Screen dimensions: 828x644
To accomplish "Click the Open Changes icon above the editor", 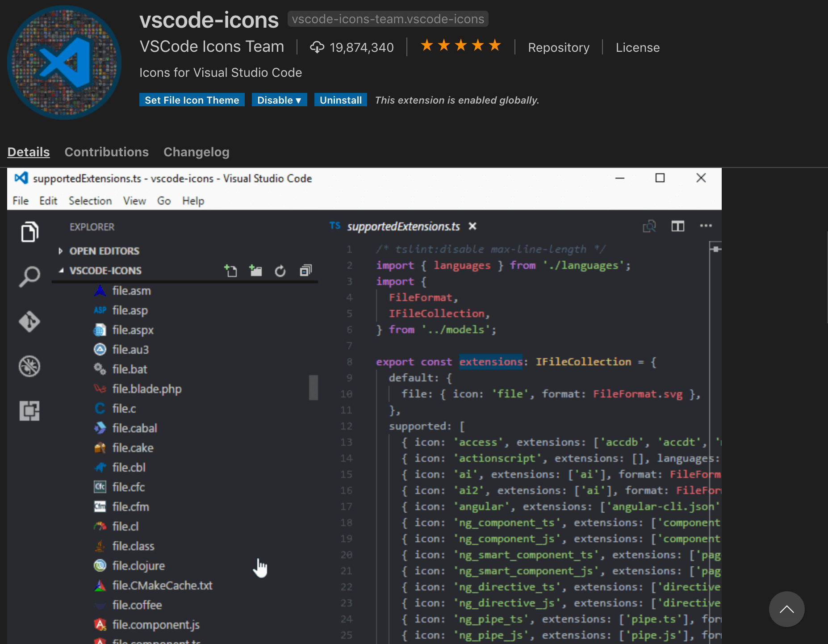I will pyautogui.click(x=649, y=226).
